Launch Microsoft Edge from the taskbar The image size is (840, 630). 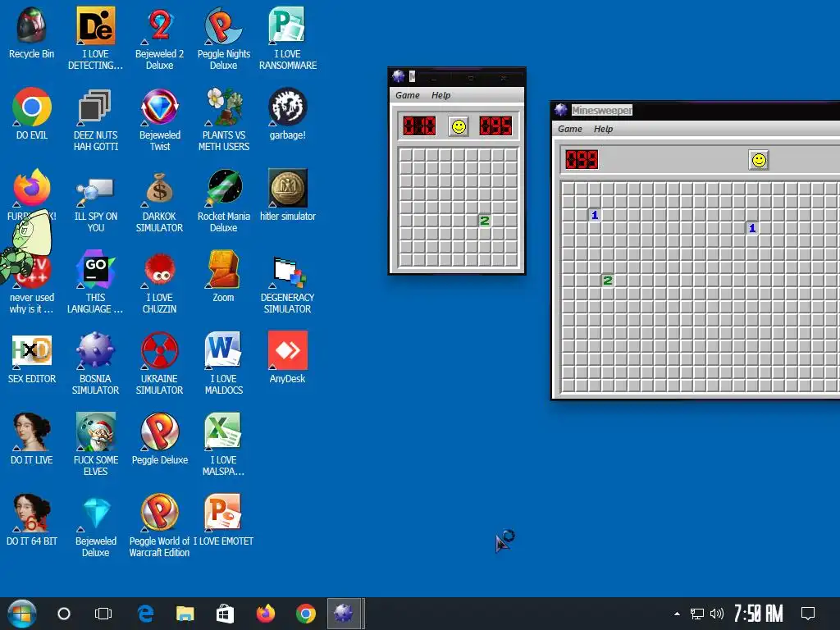tap(145, 614)
